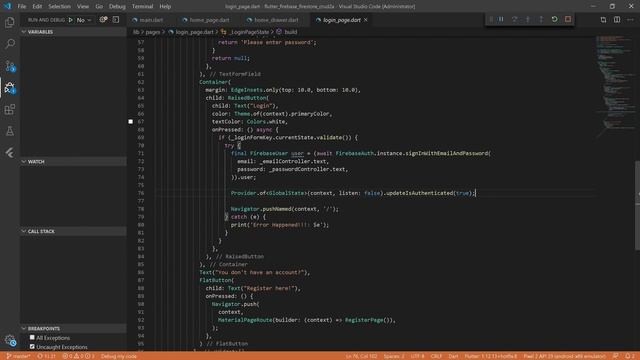640x360 pixels.
Task: Open the Extensions view
Action: click(10, 109)
